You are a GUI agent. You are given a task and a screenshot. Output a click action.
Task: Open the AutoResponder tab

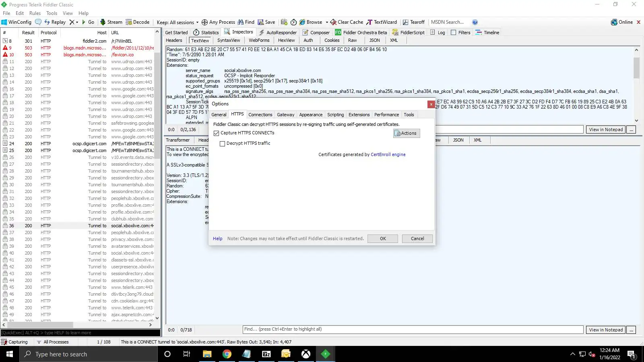[278, 33]
